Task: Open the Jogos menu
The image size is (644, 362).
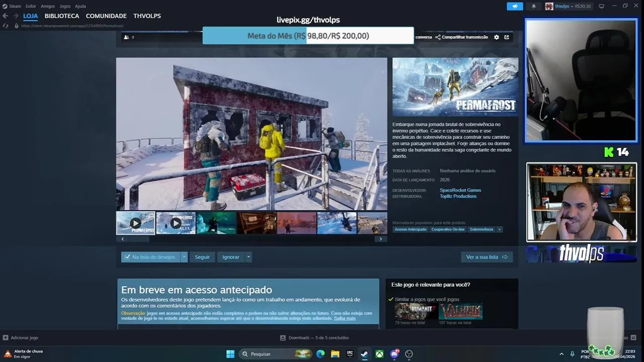Action: click(65, 7)
